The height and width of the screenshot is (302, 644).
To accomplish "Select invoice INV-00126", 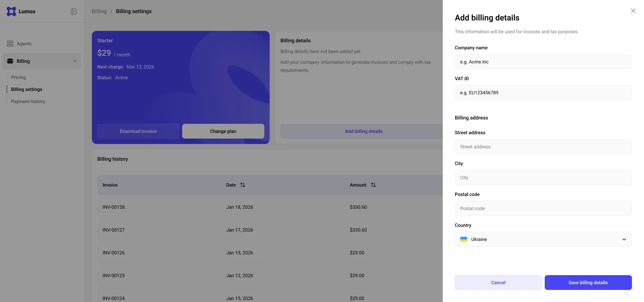I will (114, 253).
